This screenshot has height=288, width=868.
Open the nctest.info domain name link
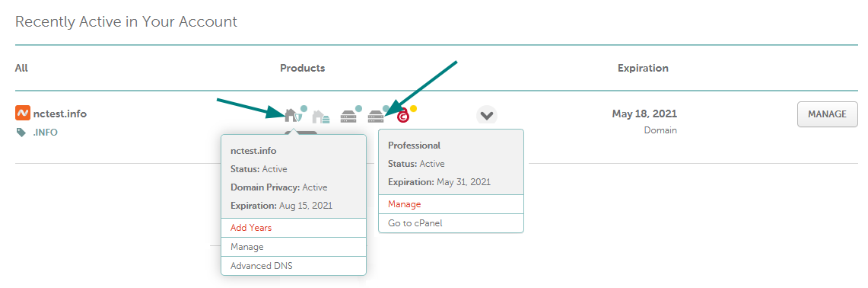point(60,114)
